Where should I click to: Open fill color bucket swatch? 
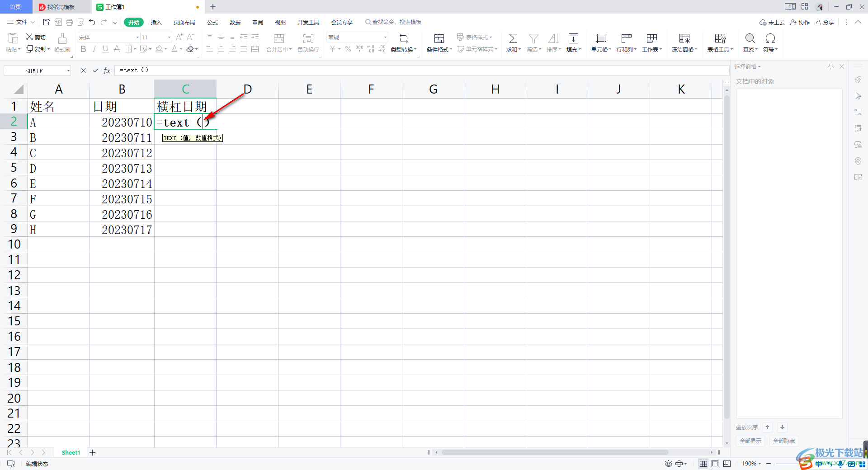159,49
